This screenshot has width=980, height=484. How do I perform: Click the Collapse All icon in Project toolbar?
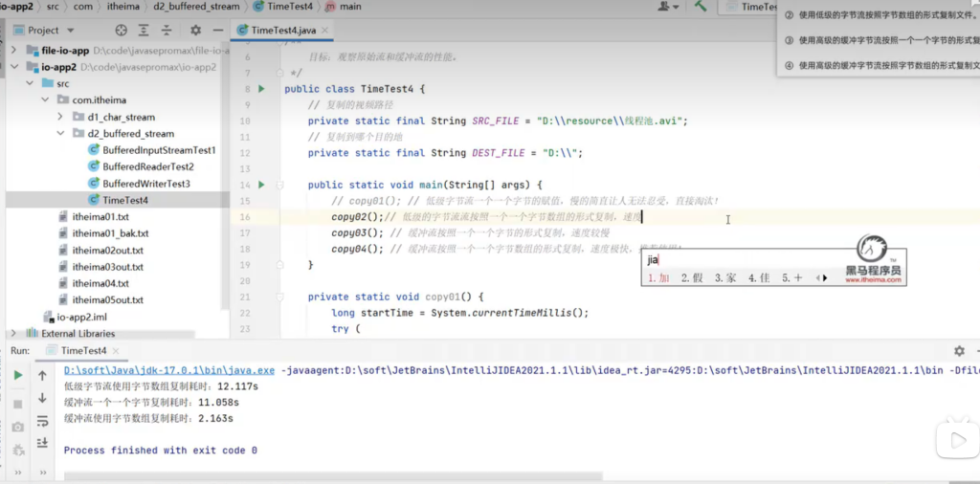pos(166,31)
